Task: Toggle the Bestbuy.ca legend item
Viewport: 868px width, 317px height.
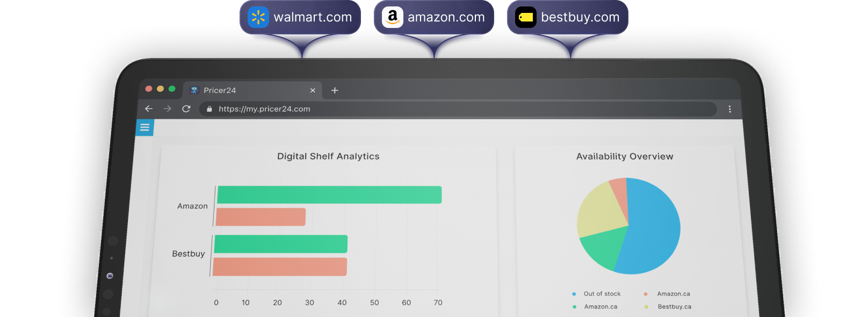Action: click(x=668, y=307)
